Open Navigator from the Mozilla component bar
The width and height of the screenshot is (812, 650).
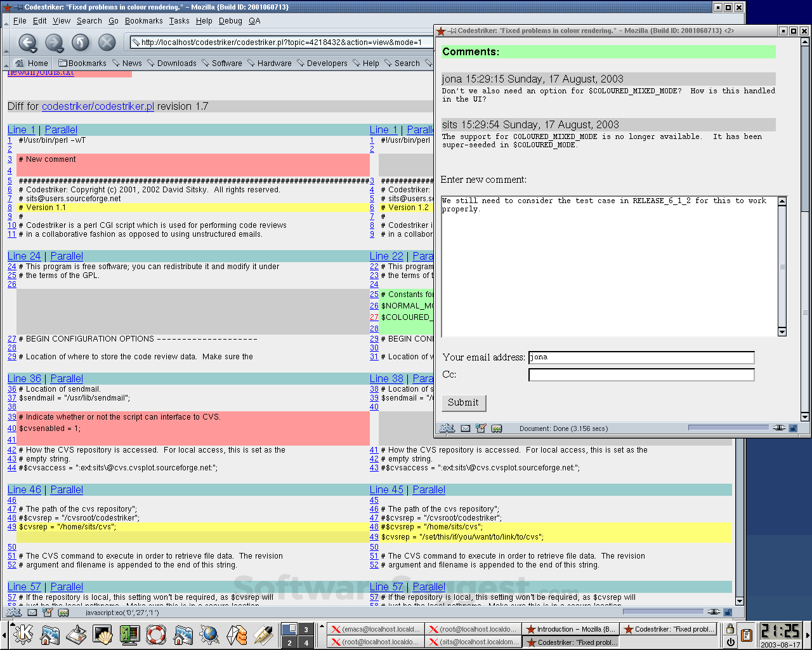point(13,613)
